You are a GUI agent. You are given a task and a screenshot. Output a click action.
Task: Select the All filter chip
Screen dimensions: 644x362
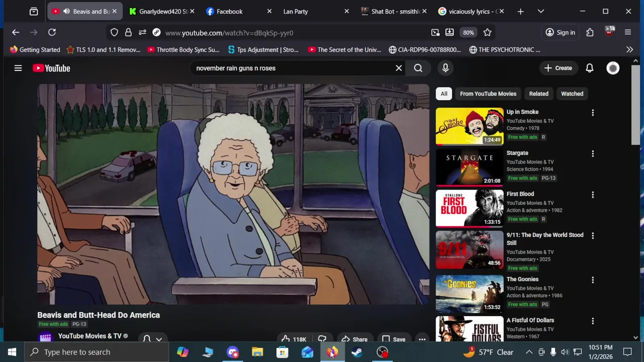click(x=444, y=94)
